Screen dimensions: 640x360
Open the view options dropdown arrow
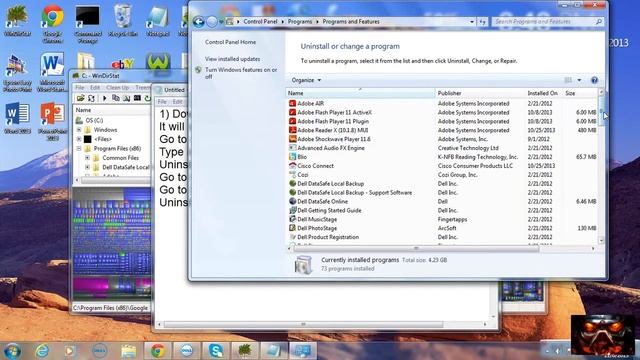579,80
